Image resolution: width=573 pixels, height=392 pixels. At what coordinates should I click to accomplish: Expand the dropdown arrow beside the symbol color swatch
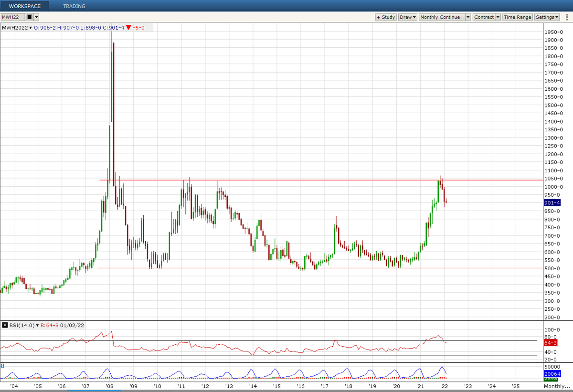pyautogui.click(x=36, y=17)
